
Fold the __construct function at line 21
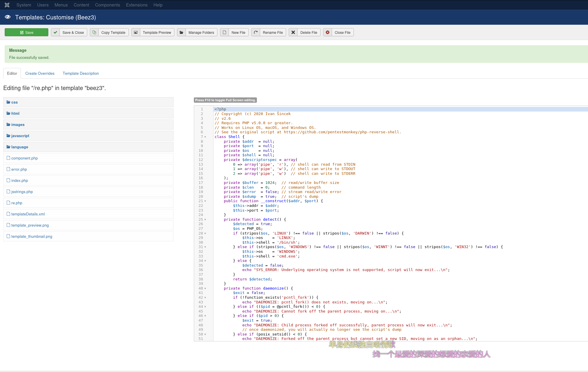coord(205,201)
